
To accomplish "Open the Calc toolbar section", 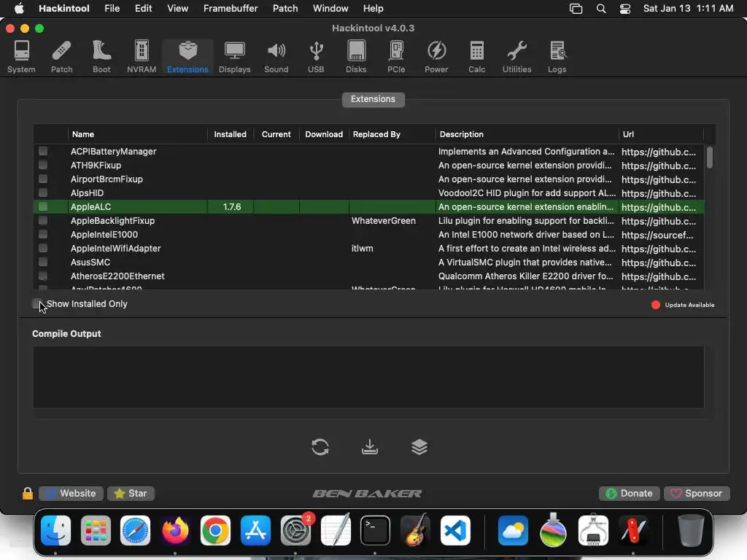I will 476,57.
